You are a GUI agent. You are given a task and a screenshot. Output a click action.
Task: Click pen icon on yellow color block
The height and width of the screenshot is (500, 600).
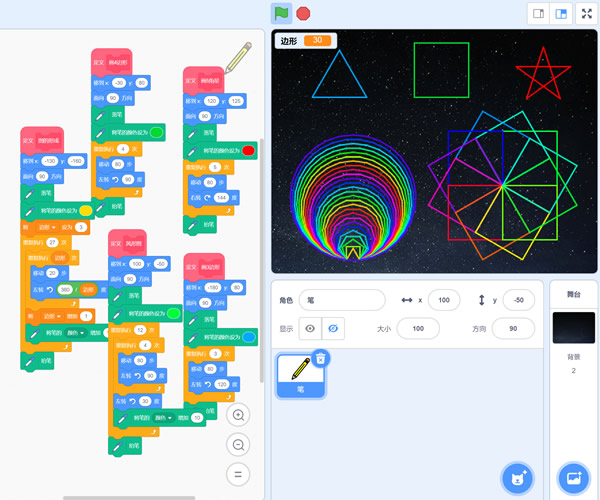click(30, 211)
